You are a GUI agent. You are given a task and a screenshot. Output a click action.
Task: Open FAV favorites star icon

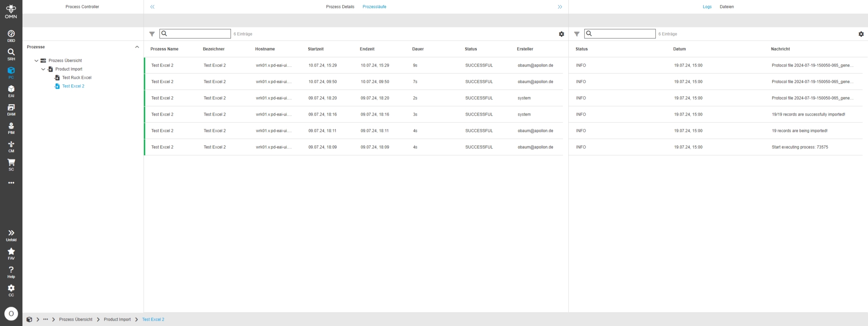11,253
